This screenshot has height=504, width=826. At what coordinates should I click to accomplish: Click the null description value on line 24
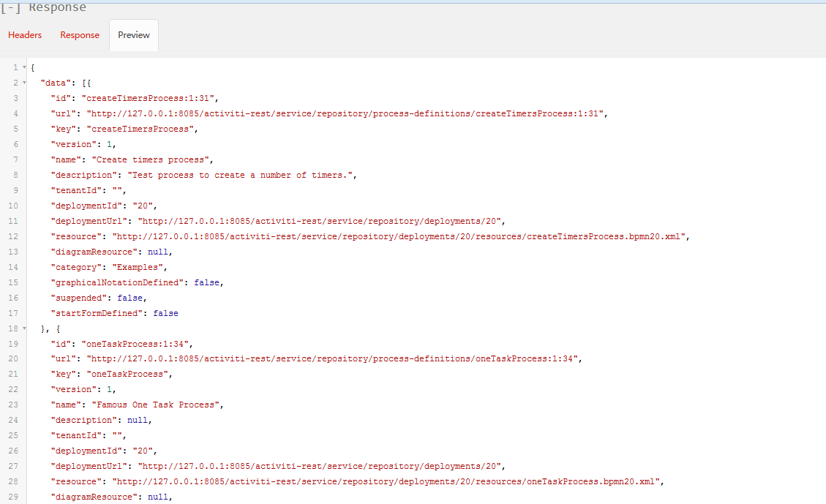point(138,421)
